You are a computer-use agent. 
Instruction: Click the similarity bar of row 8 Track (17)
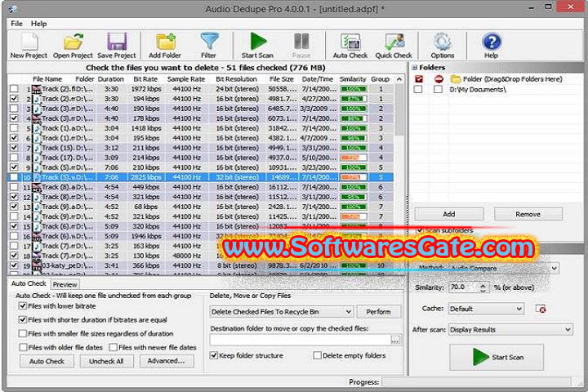tap(354, 158)
